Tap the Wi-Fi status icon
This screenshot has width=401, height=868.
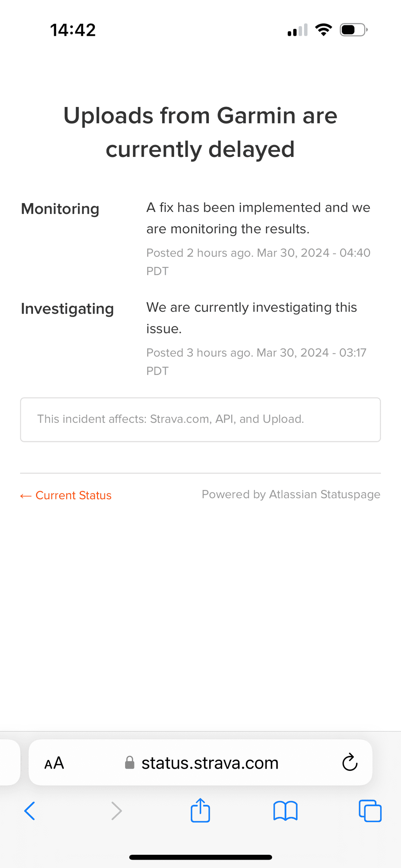[324, 30]
